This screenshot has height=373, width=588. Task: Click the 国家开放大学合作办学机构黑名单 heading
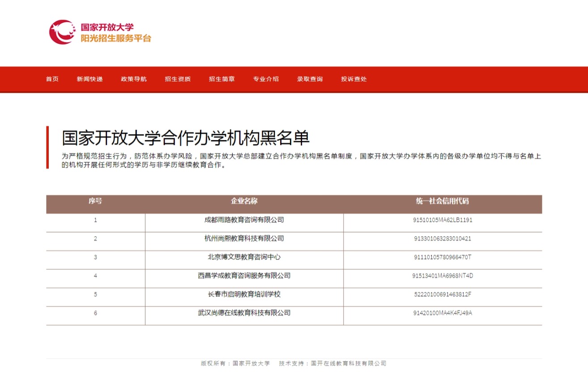(x=185, y=138)
